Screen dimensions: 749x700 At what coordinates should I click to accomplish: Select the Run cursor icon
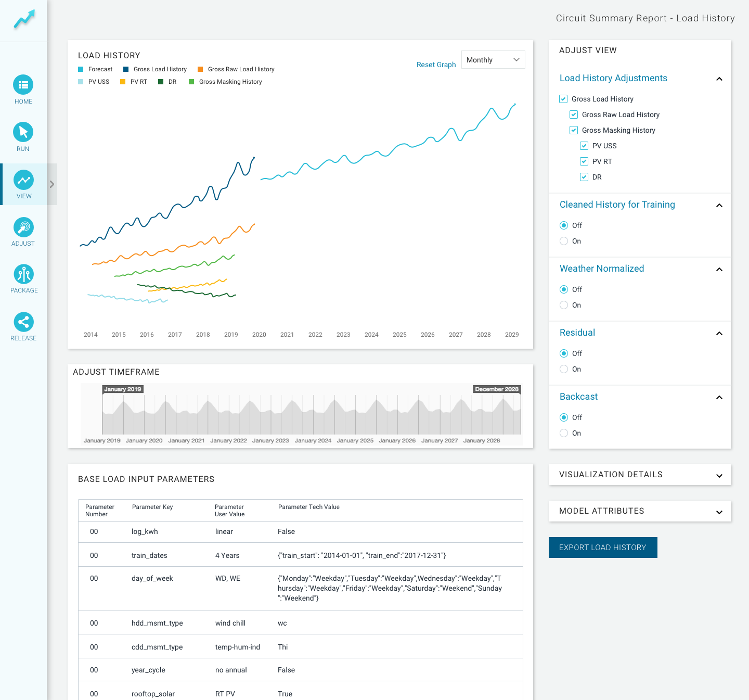[x=23, y=132]
